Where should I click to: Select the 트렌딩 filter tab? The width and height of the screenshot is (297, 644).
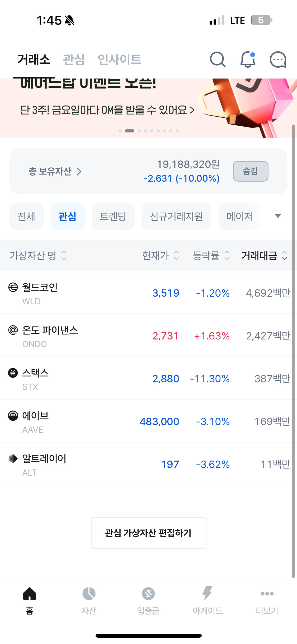[x=113, y=217]
